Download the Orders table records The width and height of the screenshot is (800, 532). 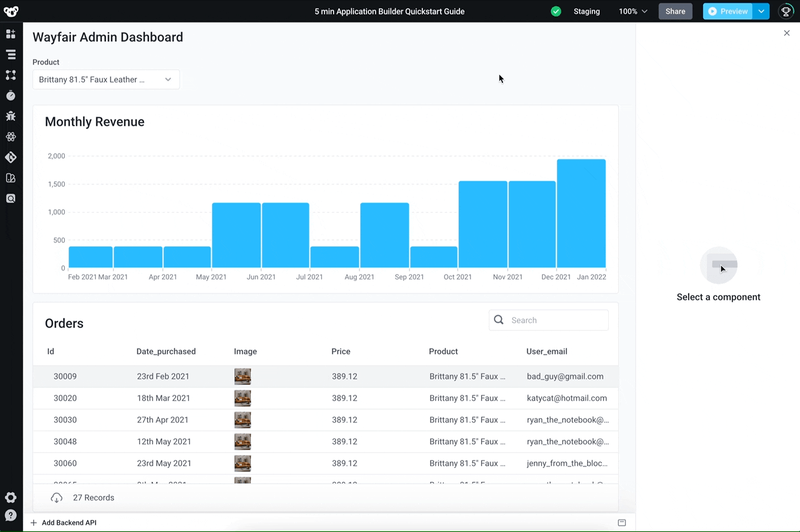56,498
